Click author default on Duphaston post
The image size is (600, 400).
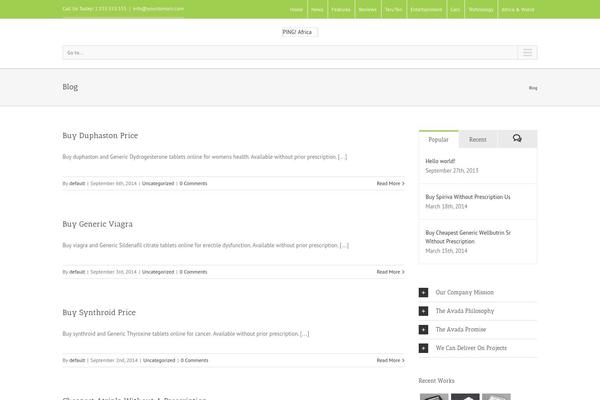pyautogui.click(x=77, y=183)
